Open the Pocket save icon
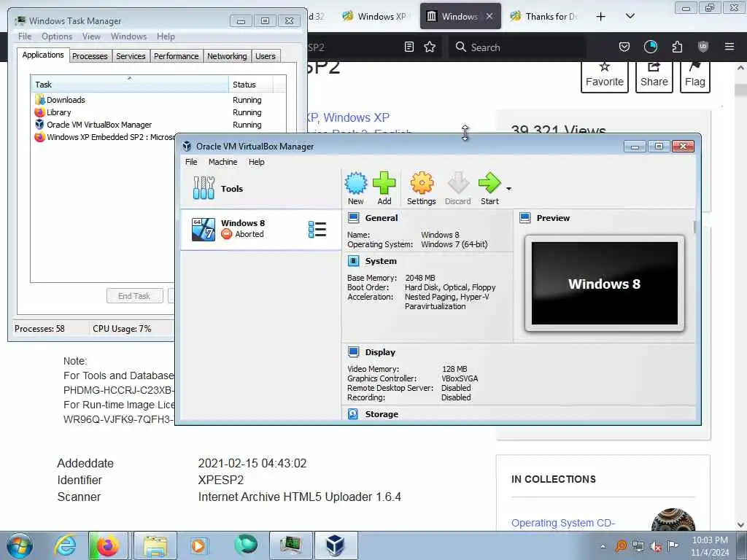 [624, 47]
